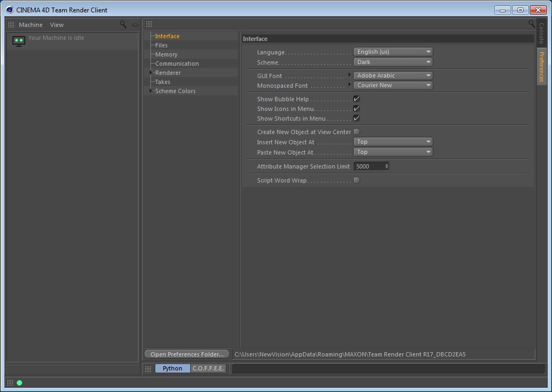Click Attribute Manager Selection Limit value field
The height and width of the screenshot is (392, 552).
point(369,166)
